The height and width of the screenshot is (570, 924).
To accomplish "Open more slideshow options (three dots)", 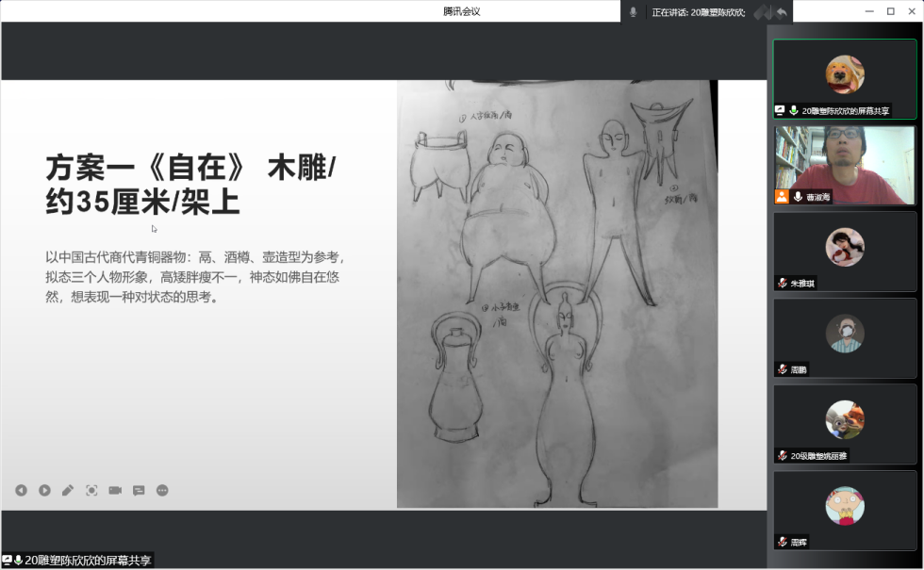I will pos(162,490).
